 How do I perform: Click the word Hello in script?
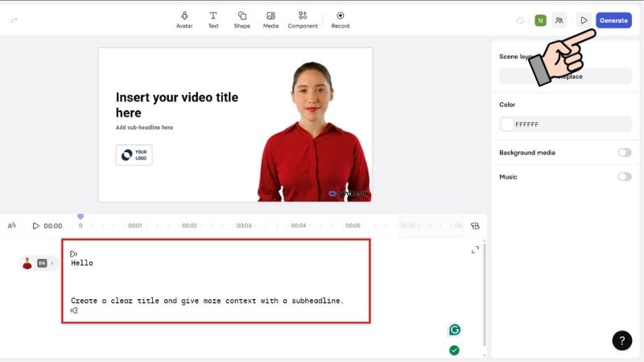click(82, 263)
